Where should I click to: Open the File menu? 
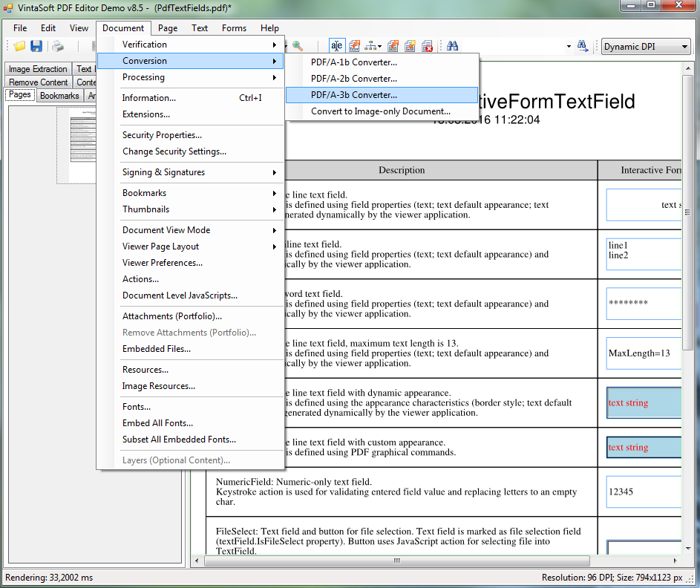tap(20, 28)
